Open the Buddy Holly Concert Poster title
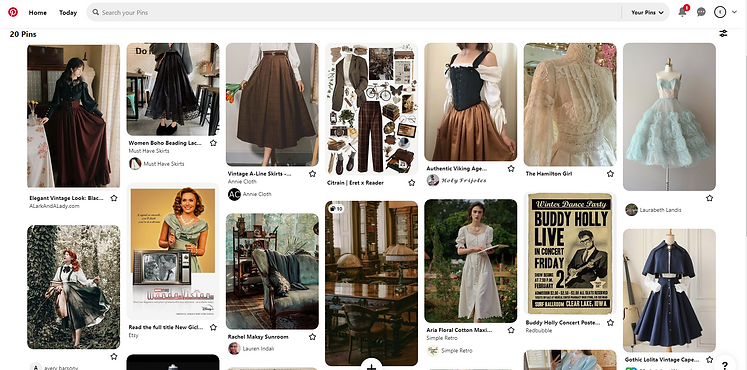Image resolution: width=747 pixels, height=370 pixels. [x=563, y=323]
